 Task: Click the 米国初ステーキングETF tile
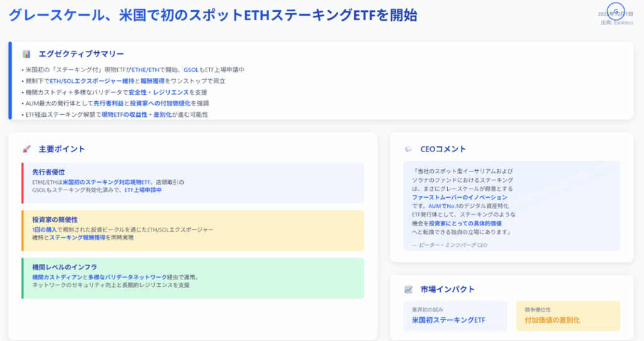pyautogui.click(x=455, y=316)
